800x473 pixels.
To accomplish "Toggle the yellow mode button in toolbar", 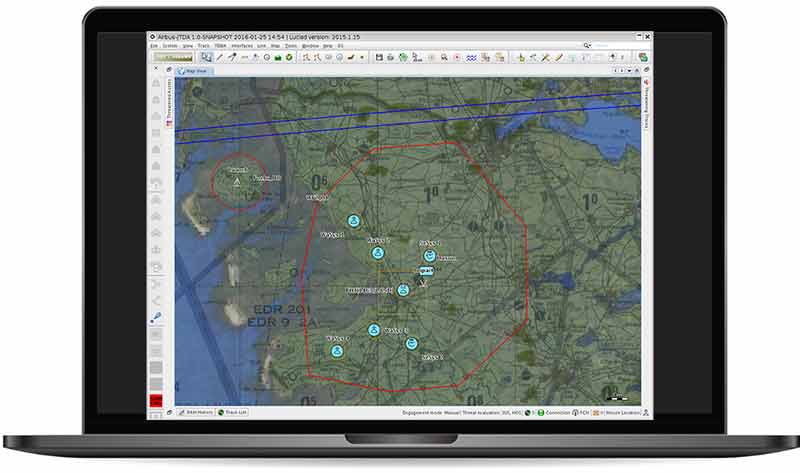I will [173, 57].
